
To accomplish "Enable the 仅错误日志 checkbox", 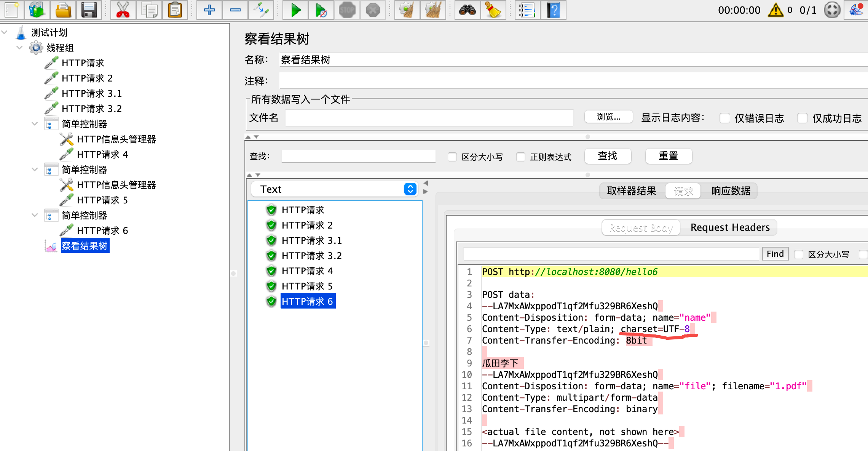I will tap(725, 118).
